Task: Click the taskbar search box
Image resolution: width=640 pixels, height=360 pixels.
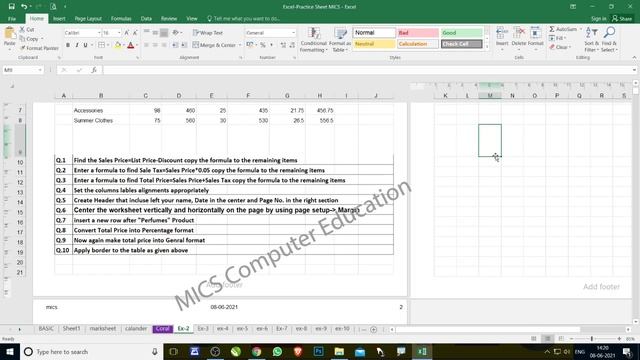Action: click(x=91, y=352)
